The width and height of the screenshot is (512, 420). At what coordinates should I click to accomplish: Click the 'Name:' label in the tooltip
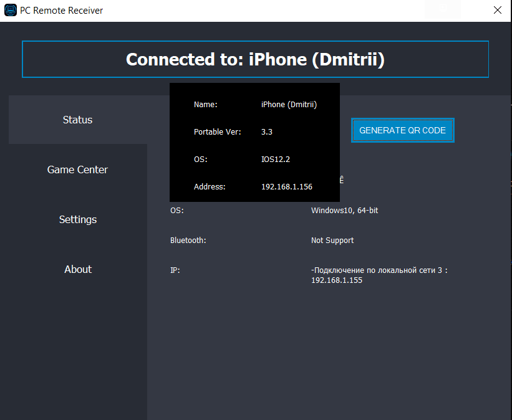205,105
